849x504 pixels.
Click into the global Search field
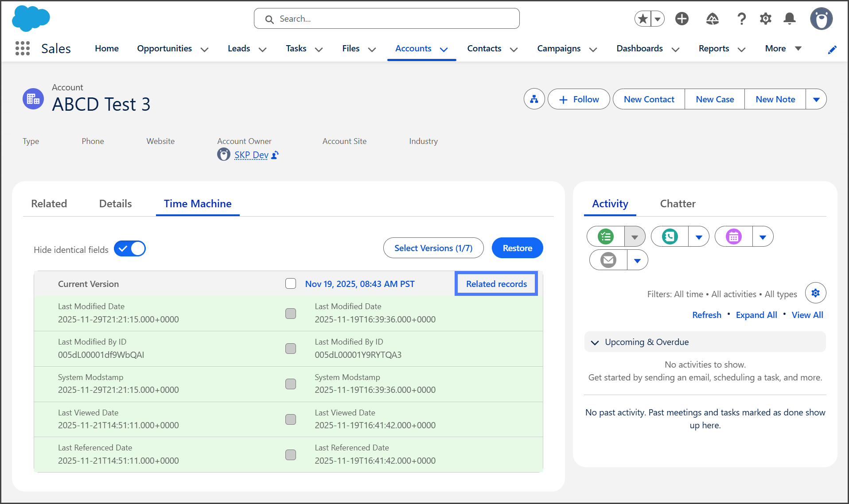pyautogui.click(x=386, y=19)
